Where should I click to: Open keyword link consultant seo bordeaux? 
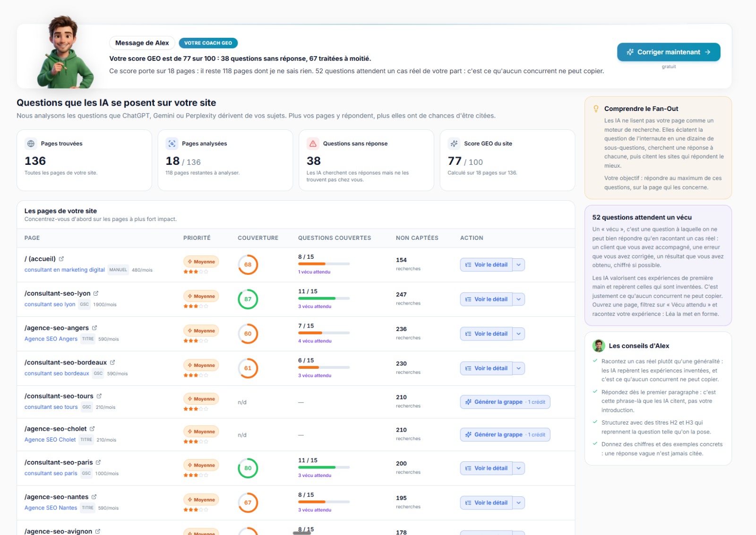(57, 373)
